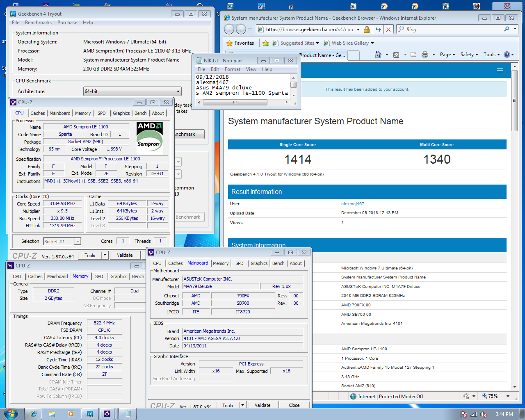Switch to Caches tab in top CPU-Z window
The image size is (525, 420).
pos(37,113)
